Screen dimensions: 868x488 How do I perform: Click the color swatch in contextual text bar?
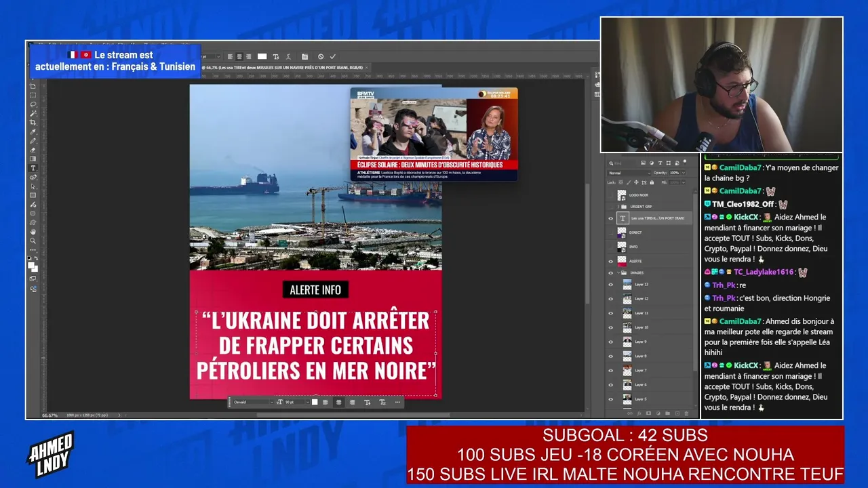315,402
